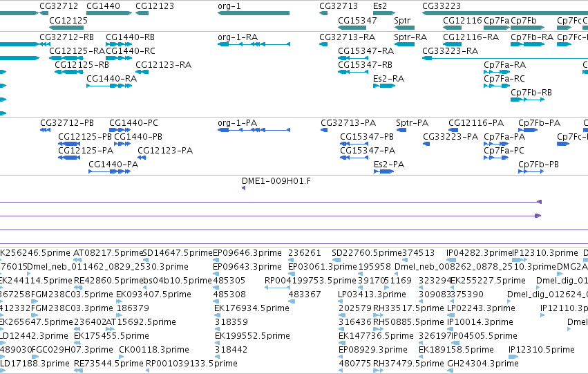Select the Cp7Fb gene label
588x374 pixels.
[524, 20]
